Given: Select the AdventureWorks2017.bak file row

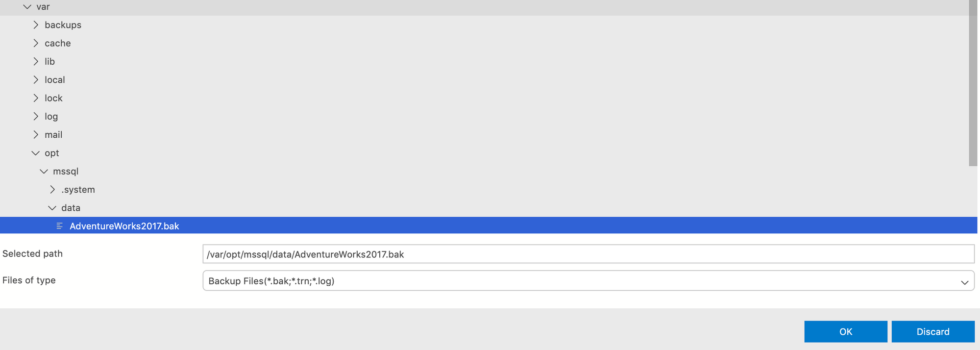Looking at the screenshot, I should pyautogui.click(x=489, y=225).
